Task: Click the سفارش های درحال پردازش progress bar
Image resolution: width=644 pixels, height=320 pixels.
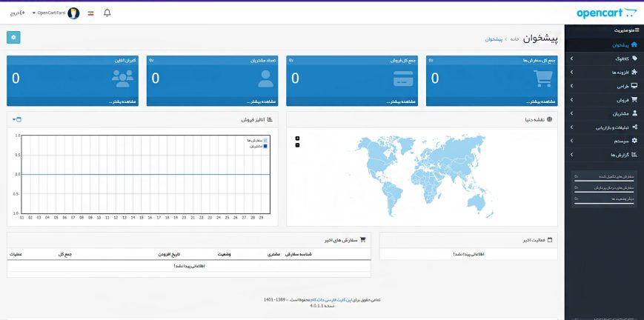Action: coord(604,192)
